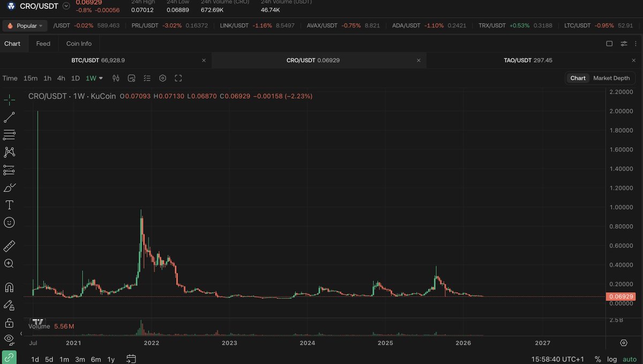The width and height of the screenshot is (643, 364).
Task: Open the Popular category dropdown
Action: click(x=25, y=26)
